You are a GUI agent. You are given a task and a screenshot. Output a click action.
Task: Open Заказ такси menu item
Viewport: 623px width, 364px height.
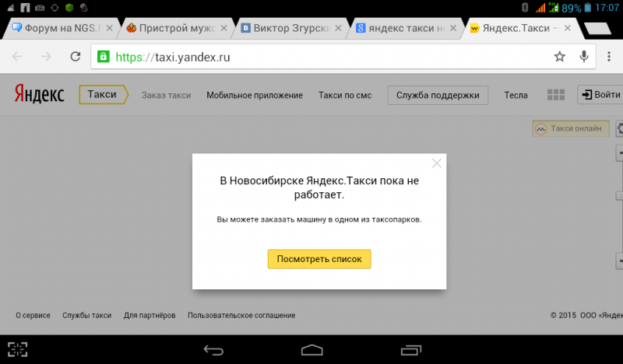click(x=166, y=95)
